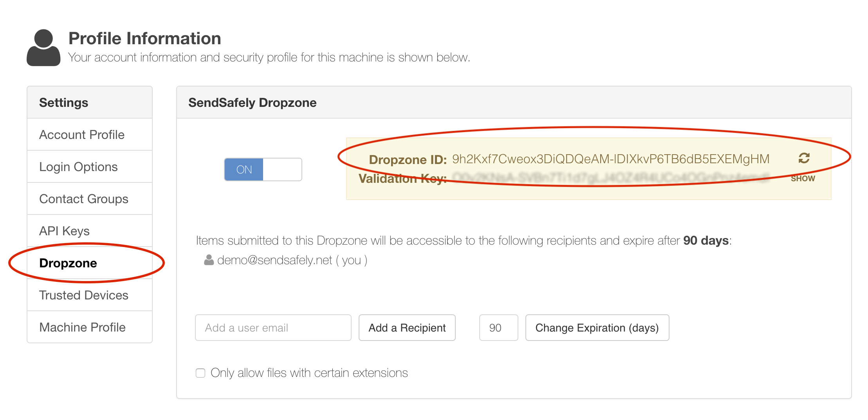Click the profile avatar icon
This screenshot has width=868, height=420.
click(x=43, y=48)
